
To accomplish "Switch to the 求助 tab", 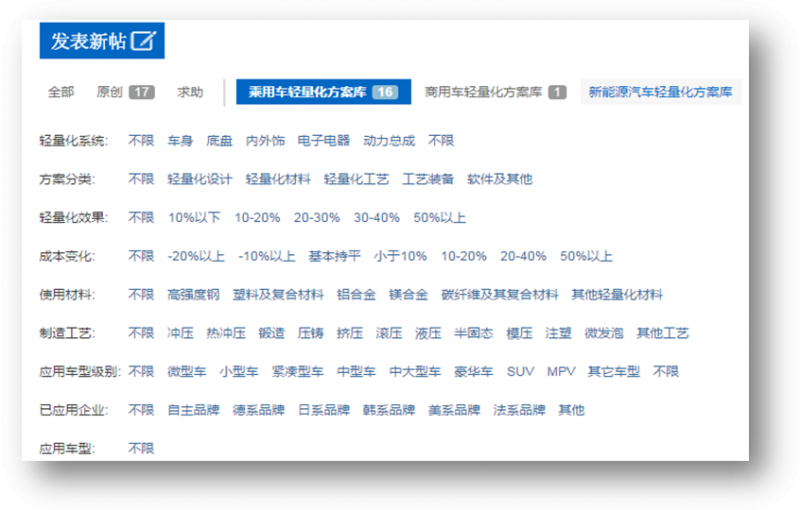I will [190, 92].
